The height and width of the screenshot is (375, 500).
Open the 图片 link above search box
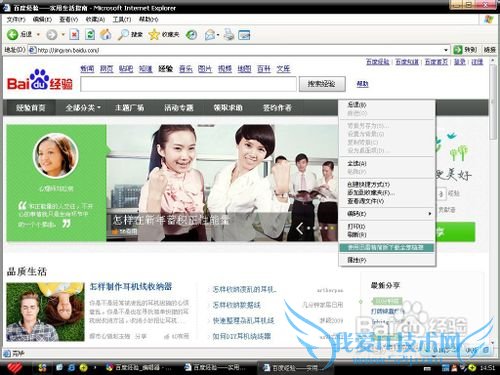(205, 69)
